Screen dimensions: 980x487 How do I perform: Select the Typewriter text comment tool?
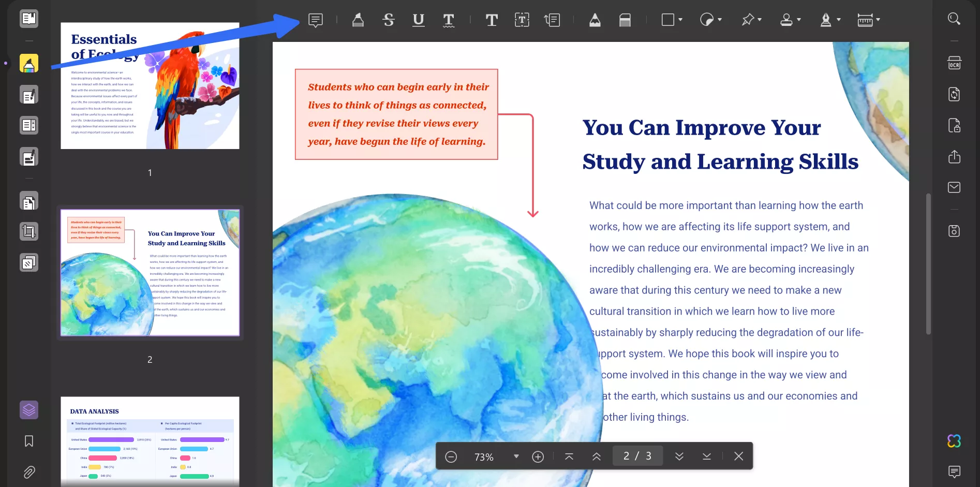click(x=492, y=20)
